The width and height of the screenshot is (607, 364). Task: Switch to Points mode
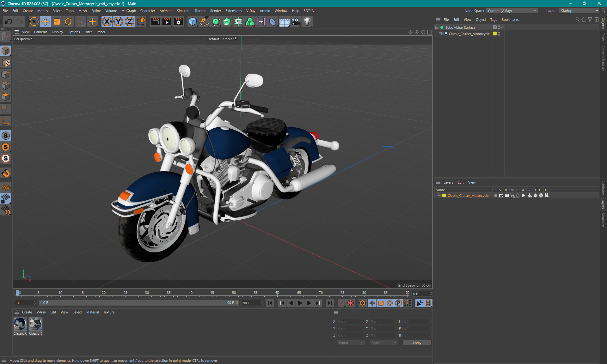click(6, 74)
